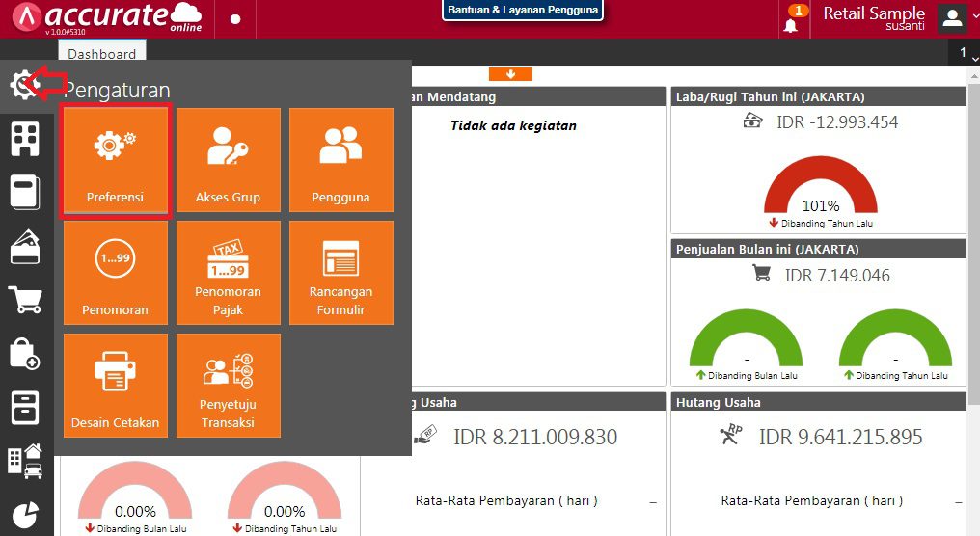Open the fixed assets building-and-car sidebar icon
This screenshot has width=980, height=536.
point(25,462)
